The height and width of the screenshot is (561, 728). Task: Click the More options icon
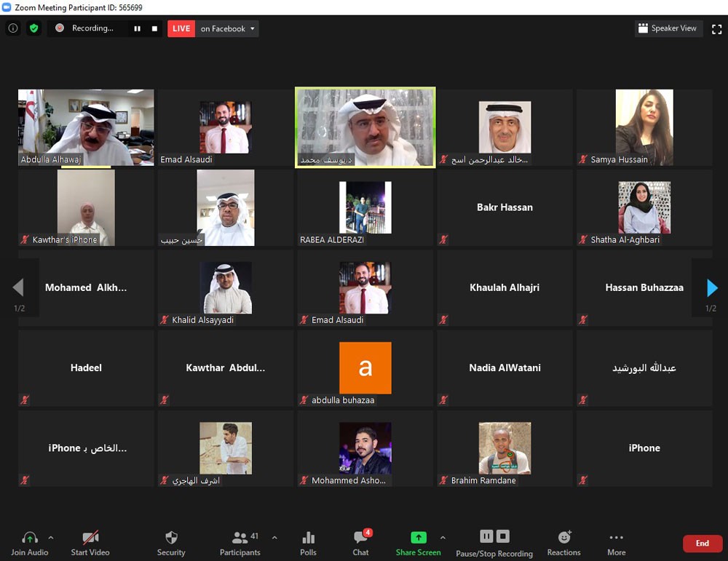pos(616,543)
